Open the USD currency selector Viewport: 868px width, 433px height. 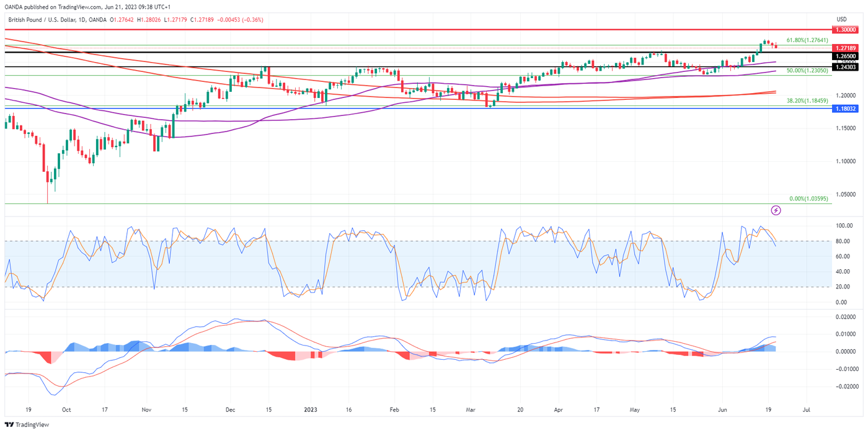(x=841, y=20)
